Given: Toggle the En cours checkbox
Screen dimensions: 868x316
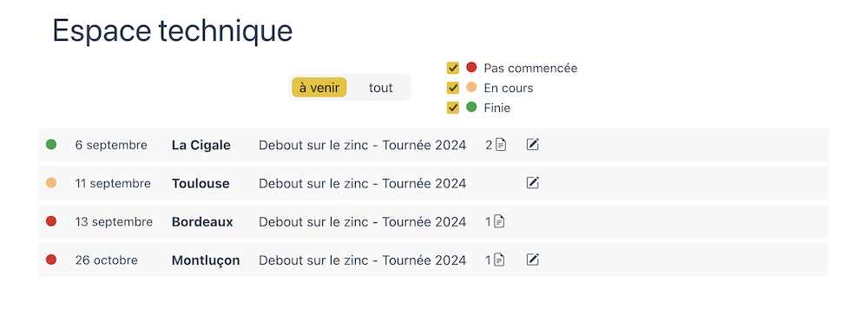Looking at the screenshot, I should click(453, 88).
